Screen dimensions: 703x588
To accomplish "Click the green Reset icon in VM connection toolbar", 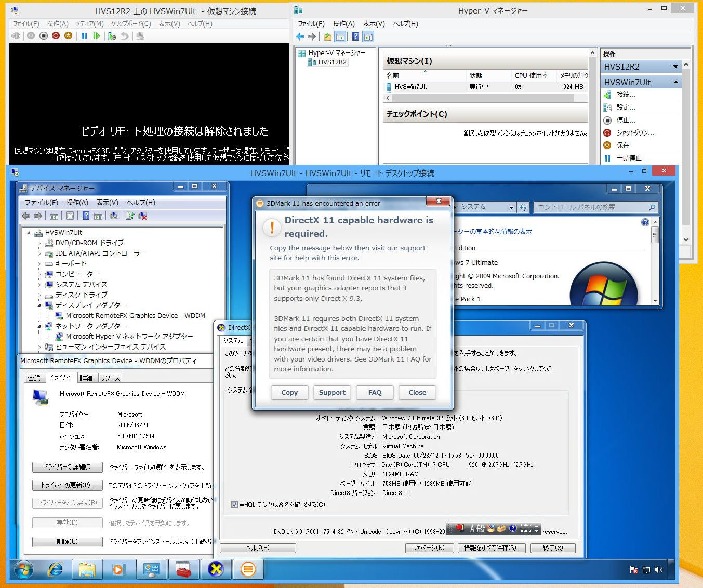I will pyautogui.click(x=97, y=36).
